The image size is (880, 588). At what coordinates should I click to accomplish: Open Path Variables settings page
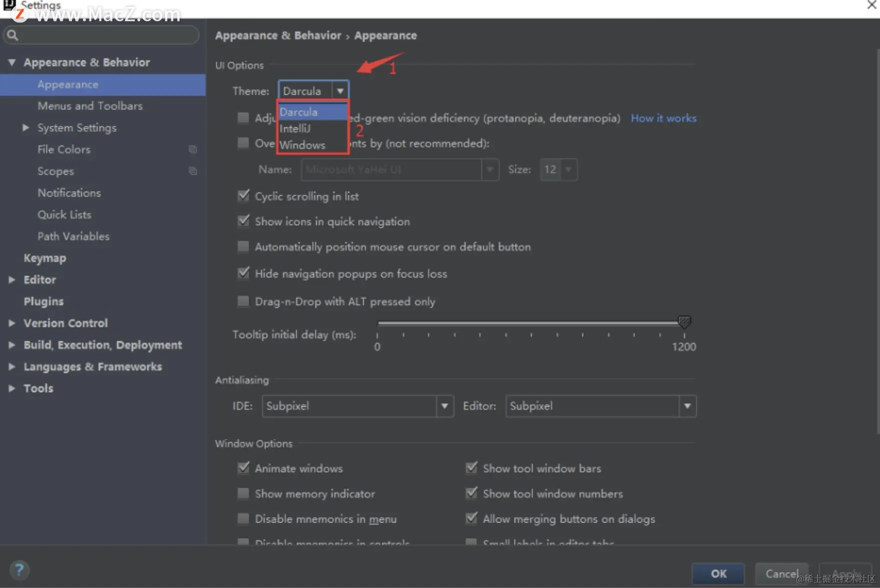(x=73, y=236)
